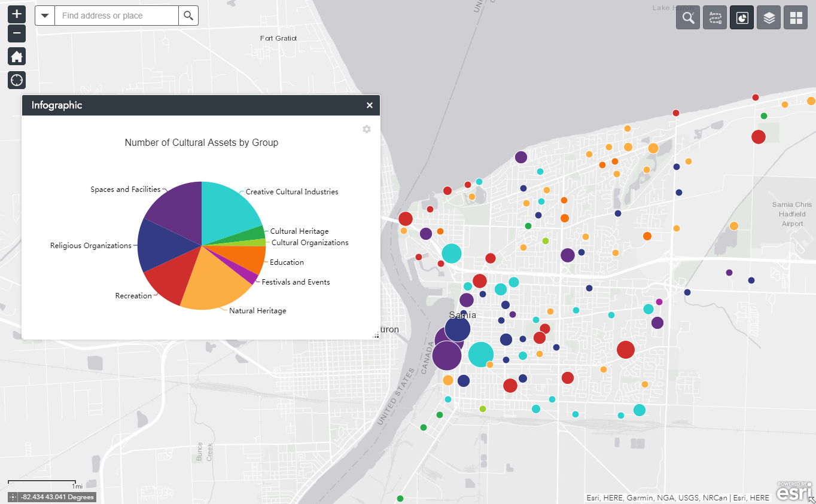Open the Directions widget
The width and height of the screenshot is (816, 504).
(x=714, y=17)
